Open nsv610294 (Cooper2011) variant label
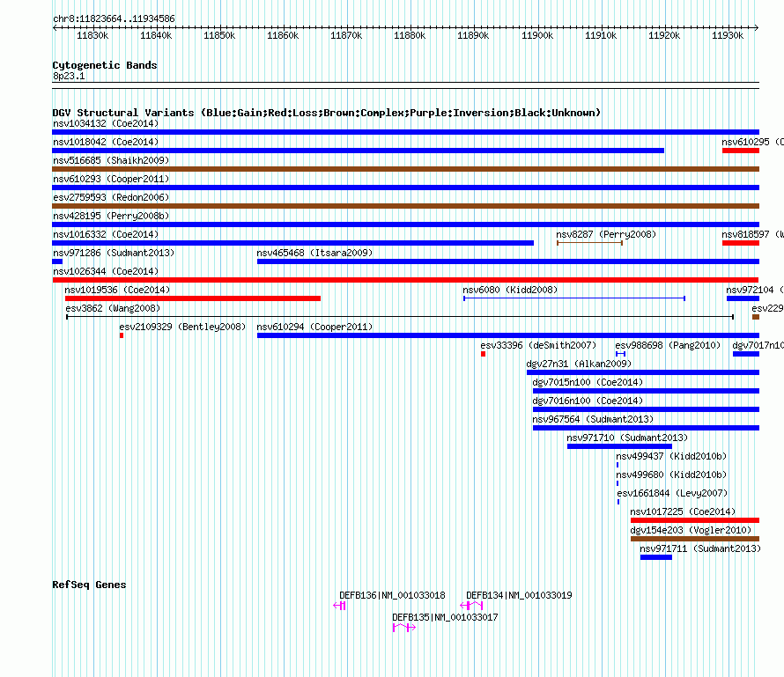The image size is (784, 677). [x=314, y=327]
